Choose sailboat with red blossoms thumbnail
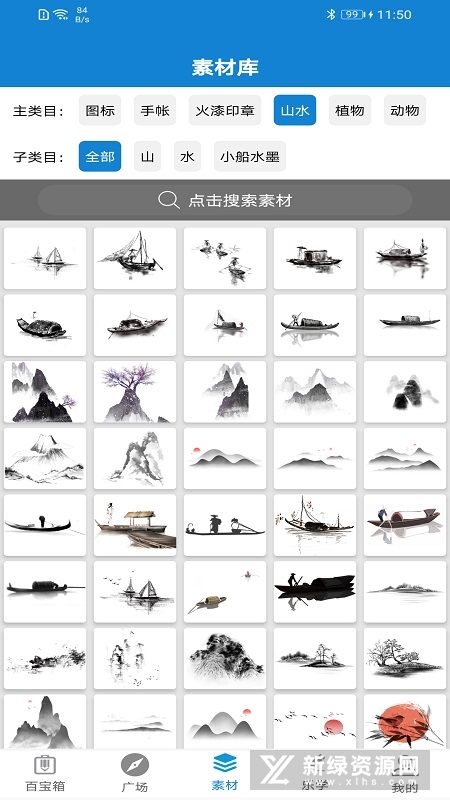The width and height of the screenshot is (450, 800). (315, 525)
